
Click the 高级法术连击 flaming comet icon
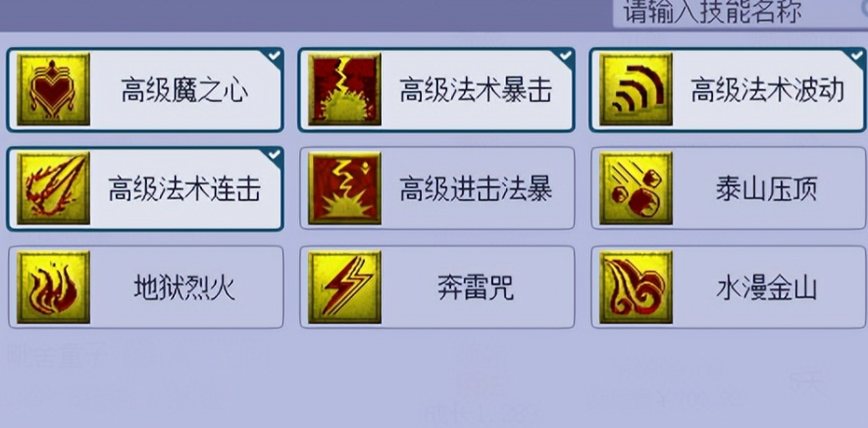53,188
